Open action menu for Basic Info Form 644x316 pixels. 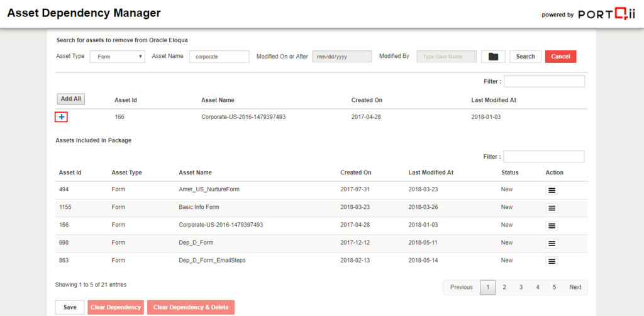(552, 208)
